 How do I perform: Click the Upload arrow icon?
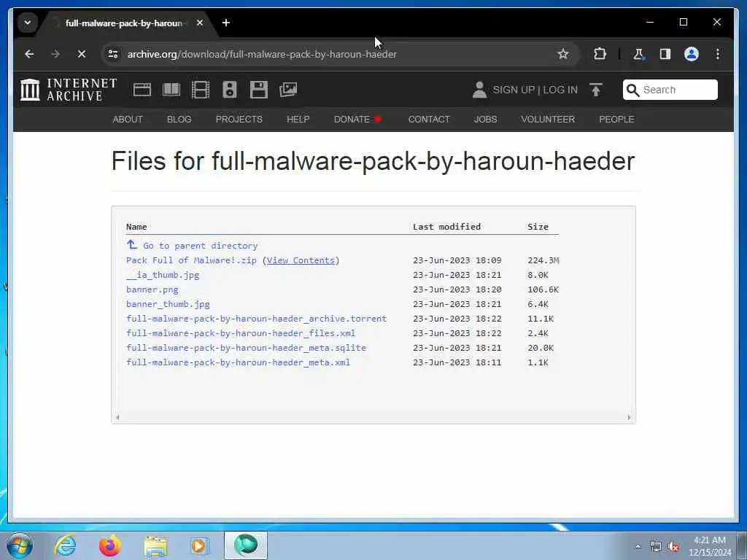(x=595, y=90)
